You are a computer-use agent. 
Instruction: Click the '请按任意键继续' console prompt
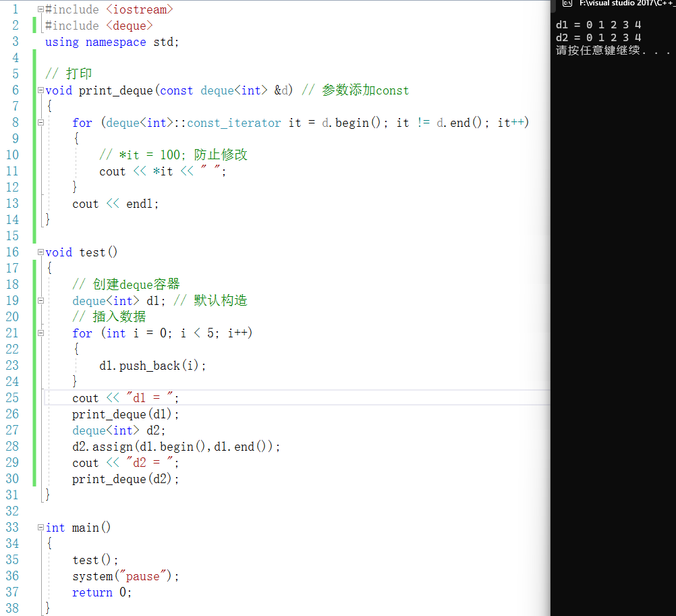point(598,51)
